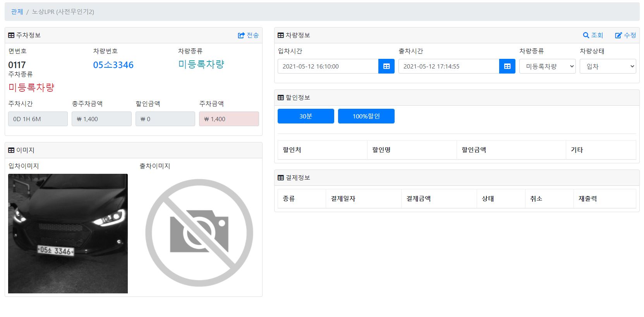Click the red 미등록차량 parking type text
The image size is (644, 317).
[31, 87]
